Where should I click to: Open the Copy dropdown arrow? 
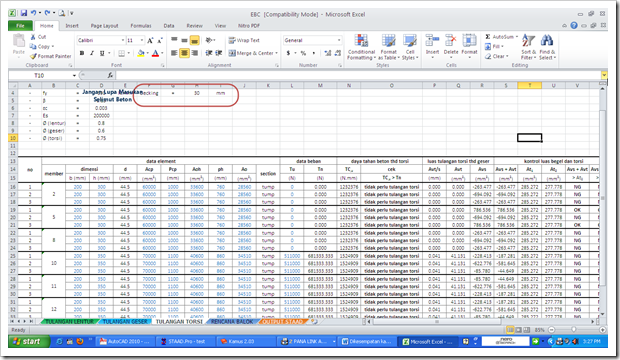[x=53, y=47]
